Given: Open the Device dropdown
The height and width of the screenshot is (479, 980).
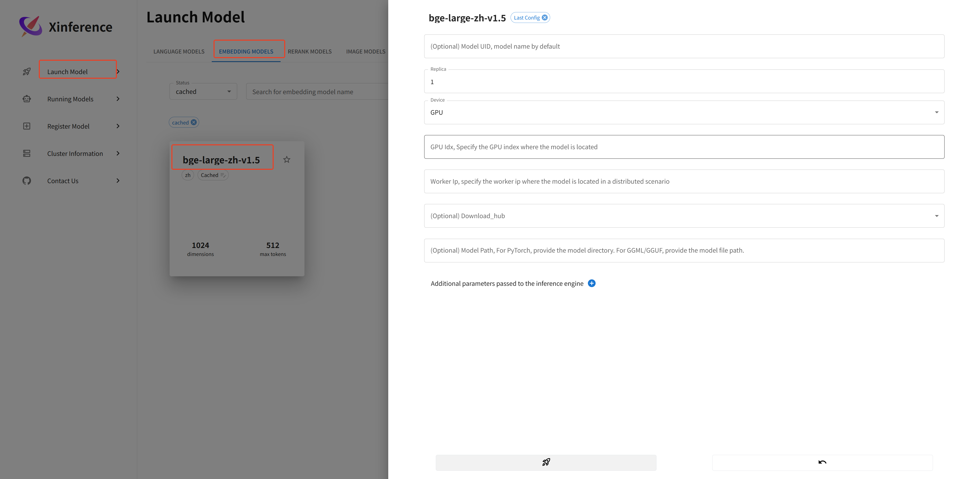Looking at the screenshot, I should [x=684, y=112].
